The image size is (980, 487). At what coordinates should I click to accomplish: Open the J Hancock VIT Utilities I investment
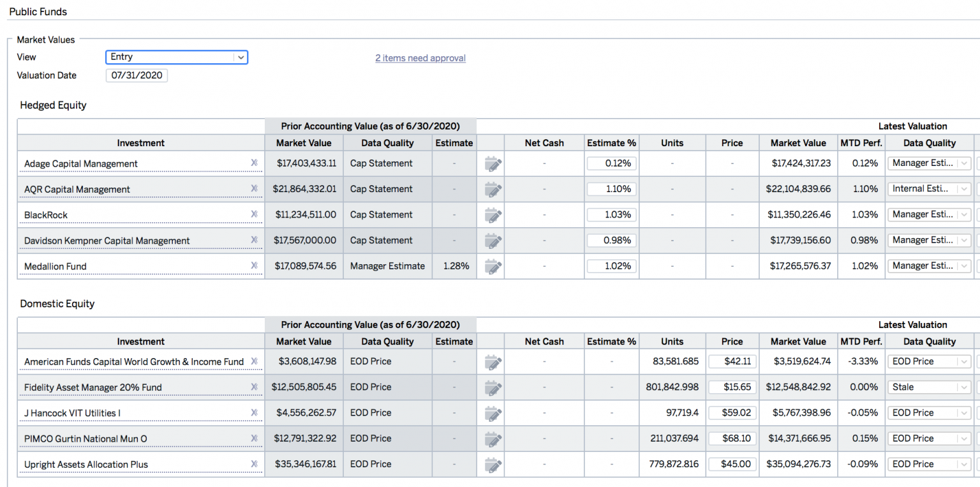click(72, 413)
